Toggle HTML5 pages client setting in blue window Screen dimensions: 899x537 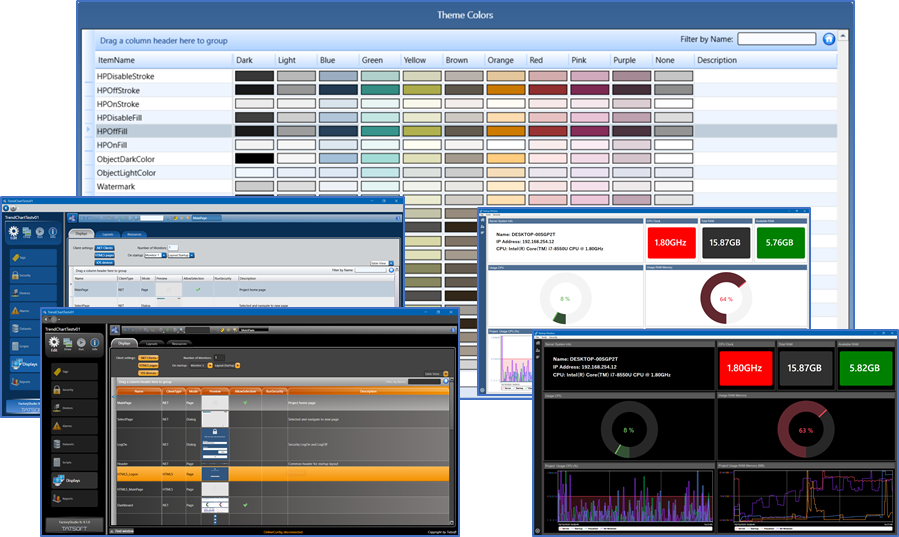coord(105,255)
